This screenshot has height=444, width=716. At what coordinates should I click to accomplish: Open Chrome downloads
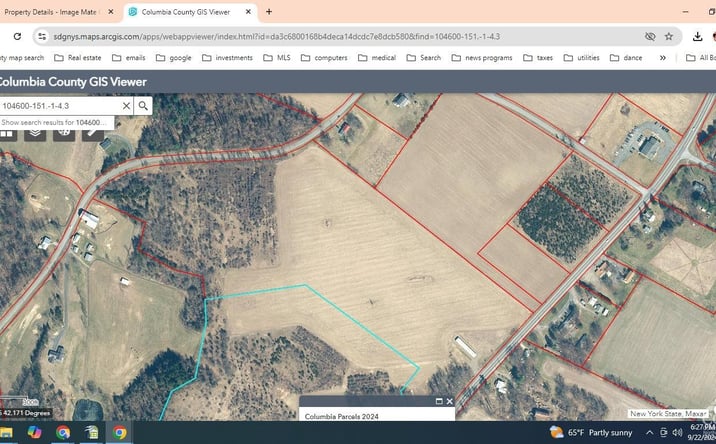coord(697,37)
